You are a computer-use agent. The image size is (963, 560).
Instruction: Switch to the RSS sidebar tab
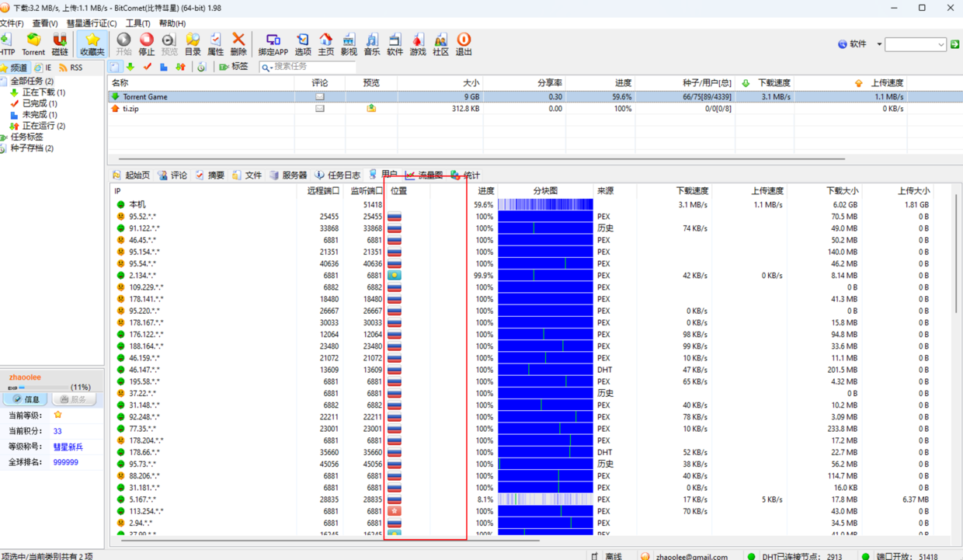[x=71, y=68]
